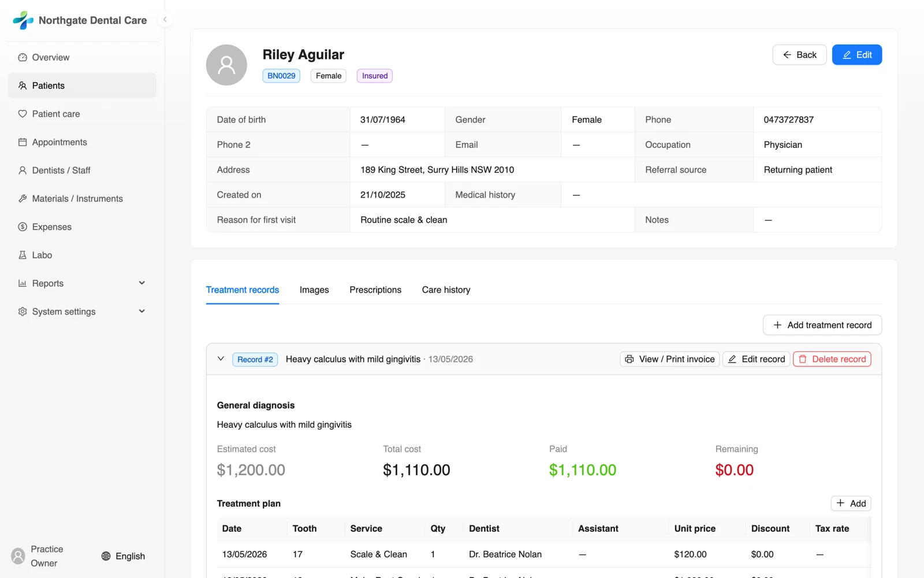Click the globe language icon
Screen dimensions: 924x578
pos(106,556)
